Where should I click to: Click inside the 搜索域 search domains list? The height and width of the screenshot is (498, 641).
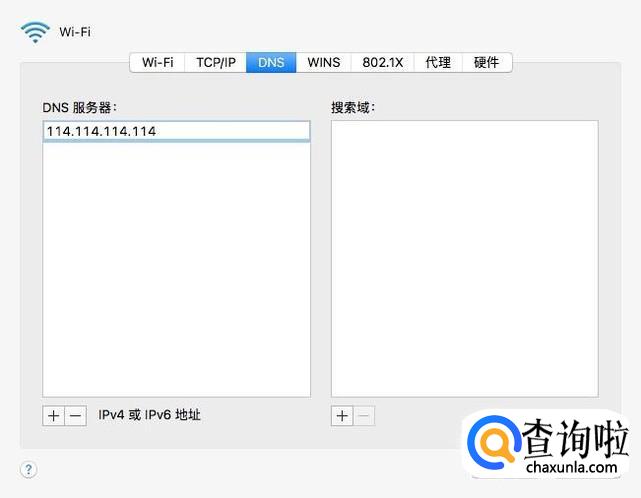(464, 258)
